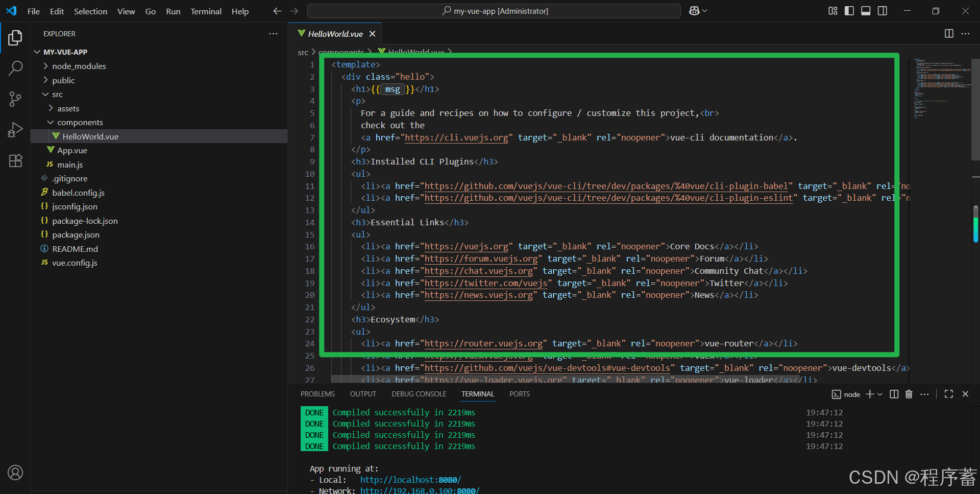Toggle bottom Panel visibility
Screen dimensions: 980x494
866,11
